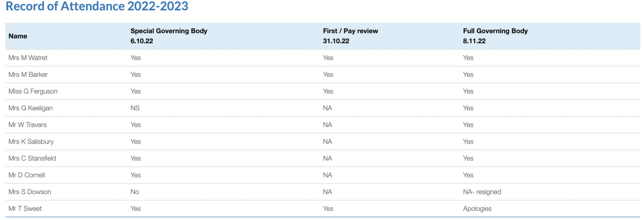This screenshot has width=644, height=220.
Task: Select the Mrs S Dowson name cell
Action: pyautogui.click(x=30, y=192)
